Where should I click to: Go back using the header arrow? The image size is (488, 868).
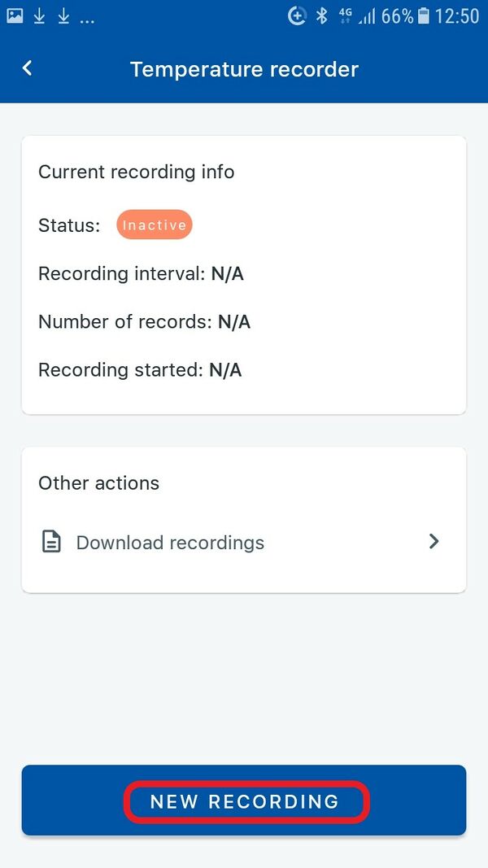point(28,68)
